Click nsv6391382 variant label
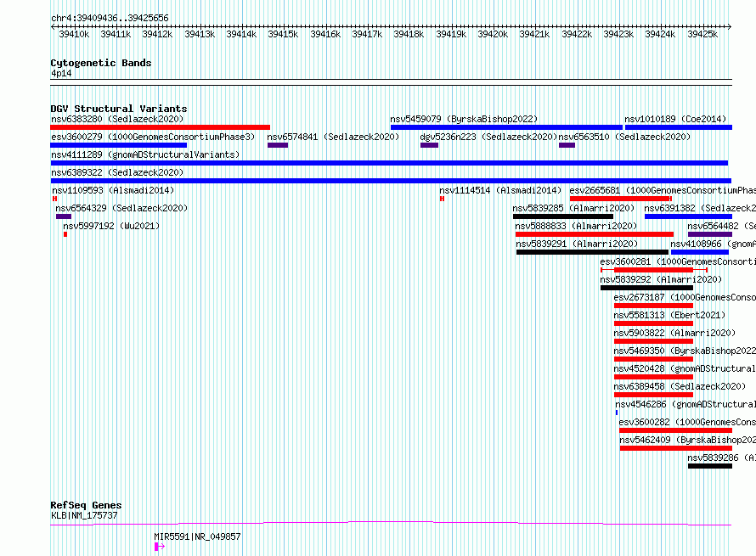 700,208
